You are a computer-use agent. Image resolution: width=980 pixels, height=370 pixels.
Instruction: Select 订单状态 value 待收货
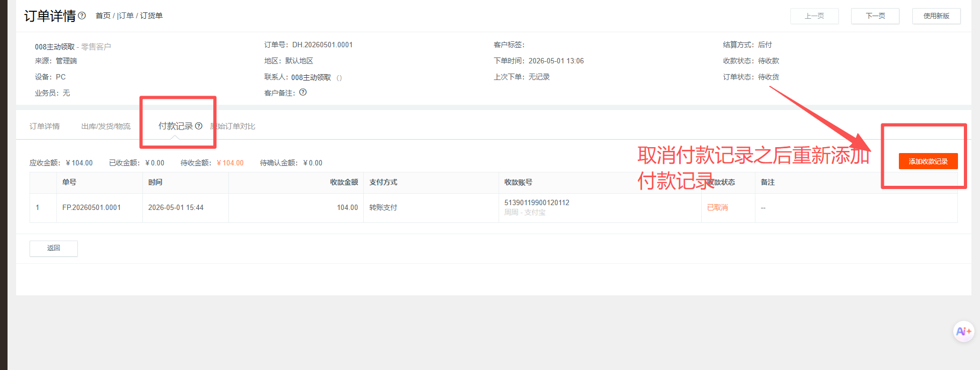coord(768,77)
